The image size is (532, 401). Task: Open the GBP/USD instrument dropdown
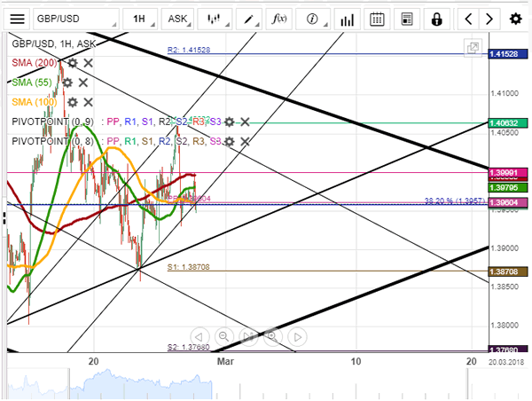pos(76,19)
